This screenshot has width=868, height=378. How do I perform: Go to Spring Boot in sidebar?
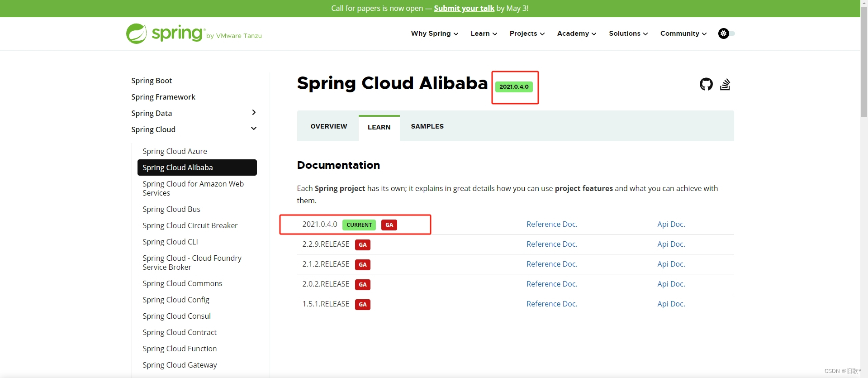point(152,81)
